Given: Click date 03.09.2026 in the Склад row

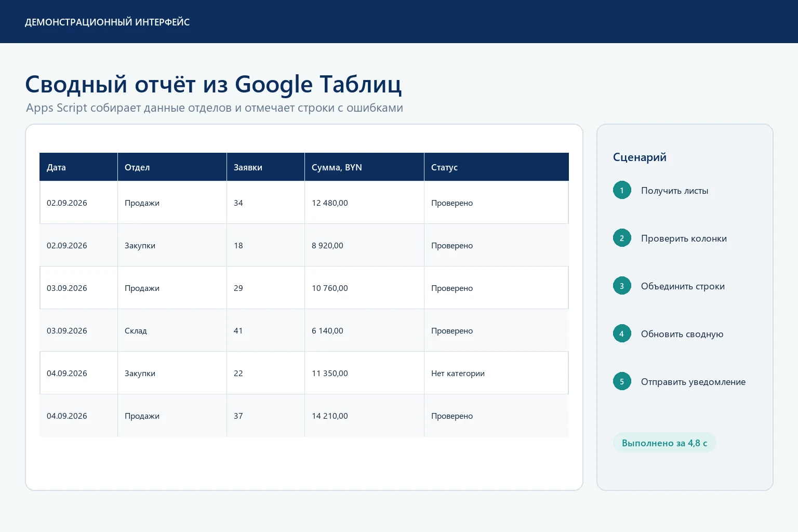Looking at the screenshot, I should coord(67,330).
